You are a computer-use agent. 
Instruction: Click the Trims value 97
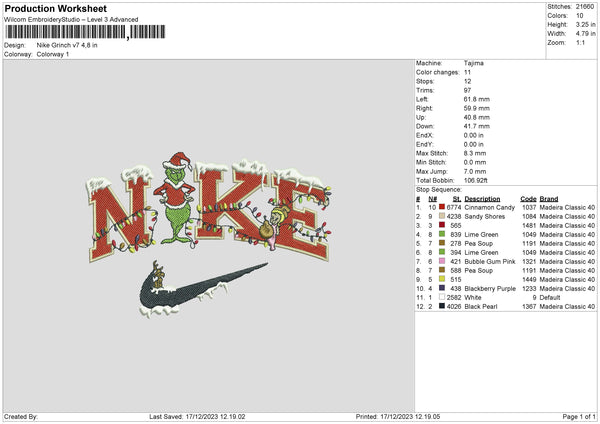(x=467, y=90)
